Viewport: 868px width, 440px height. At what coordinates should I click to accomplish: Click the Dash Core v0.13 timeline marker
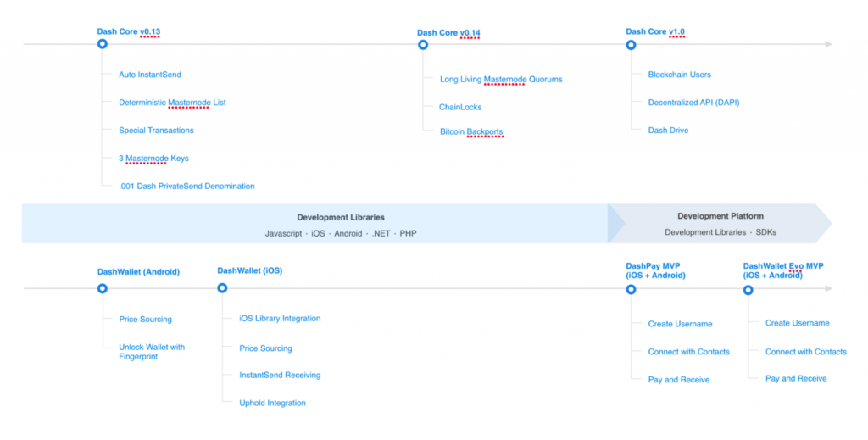[x=102, y=44]
